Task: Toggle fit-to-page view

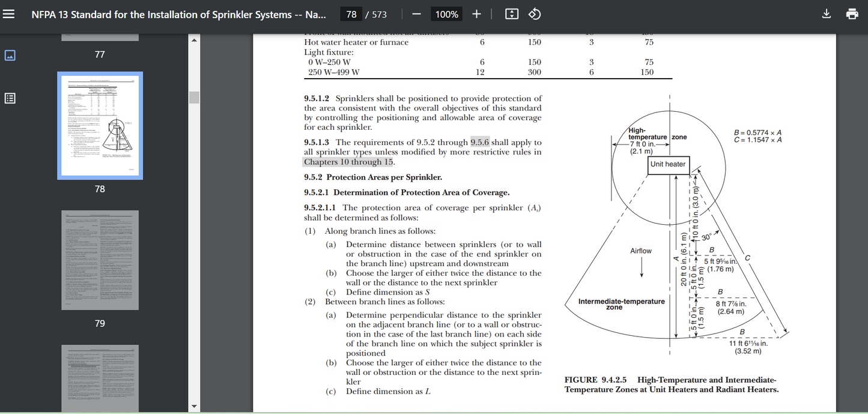Action: pyautogui.click(x=511, y=13)
